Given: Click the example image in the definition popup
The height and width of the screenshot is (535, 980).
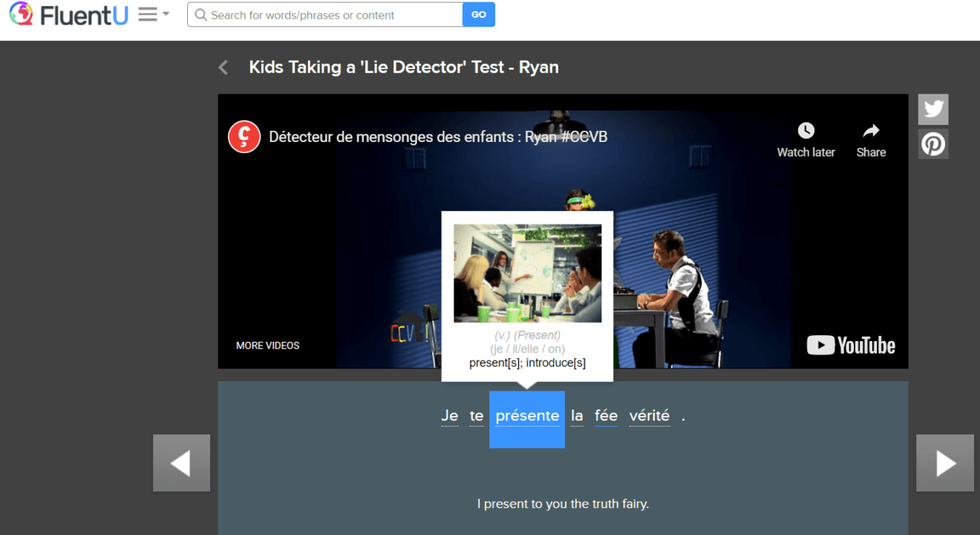Looking at the screenshot, I should coord(526,272).
